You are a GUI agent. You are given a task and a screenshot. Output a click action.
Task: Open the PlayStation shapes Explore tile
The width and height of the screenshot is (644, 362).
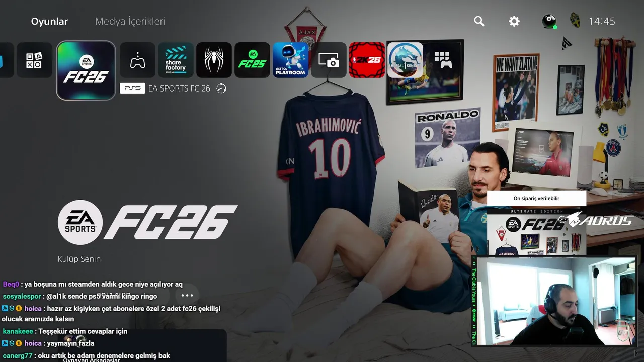tap(34, 60)
